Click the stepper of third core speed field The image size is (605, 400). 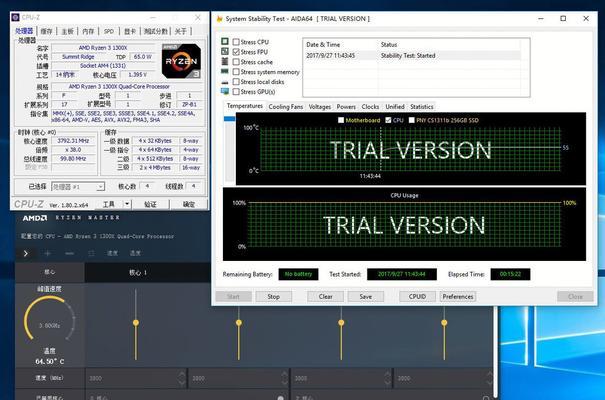[388, 378]
